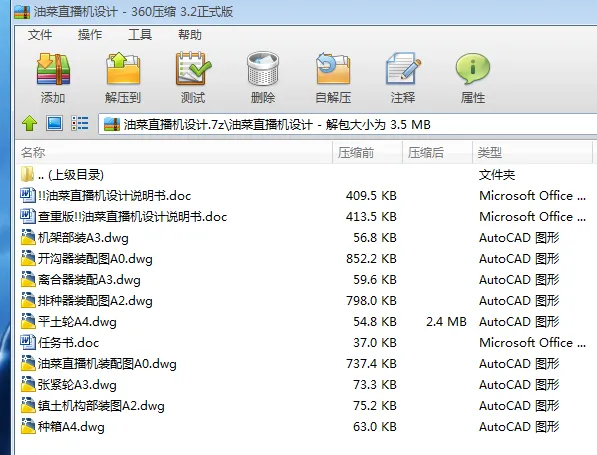The image size is (597, 455).
Task: Click the 75.2 KB size value
Action: pyautogui.click(x=375, y=406)
